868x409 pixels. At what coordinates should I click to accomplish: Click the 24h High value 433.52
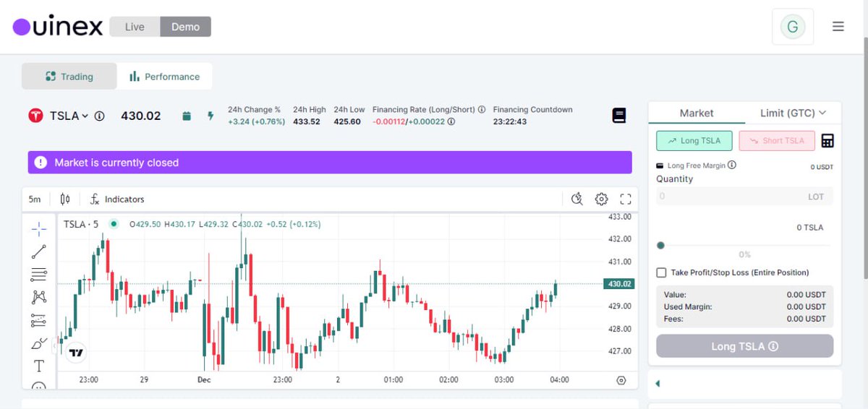[307, 121]
